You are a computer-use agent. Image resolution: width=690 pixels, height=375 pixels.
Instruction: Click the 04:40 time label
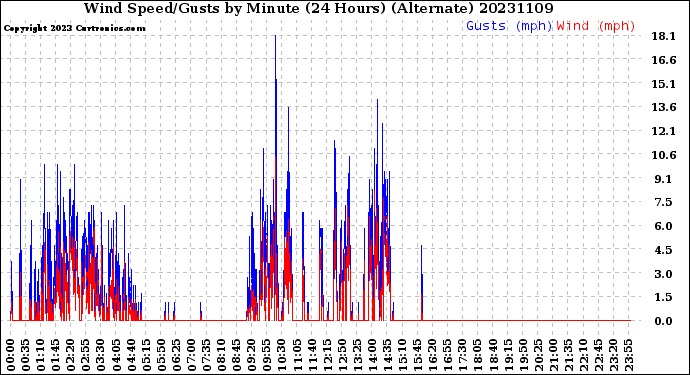[132, 355]
